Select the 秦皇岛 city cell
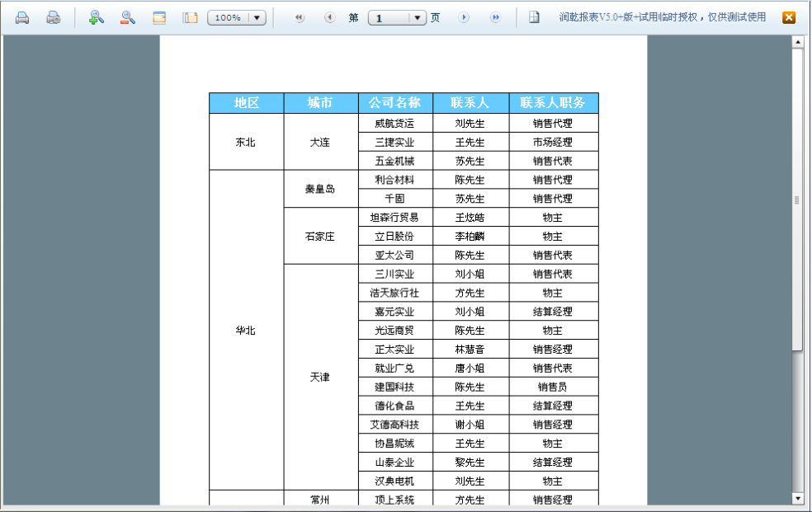 pos(320,190)
